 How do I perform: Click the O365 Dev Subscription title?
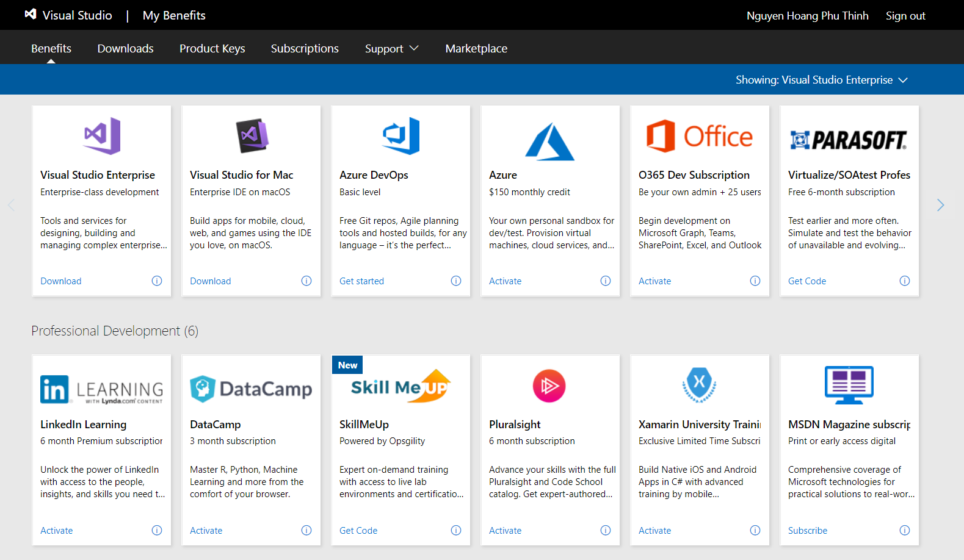coord(694,175)
